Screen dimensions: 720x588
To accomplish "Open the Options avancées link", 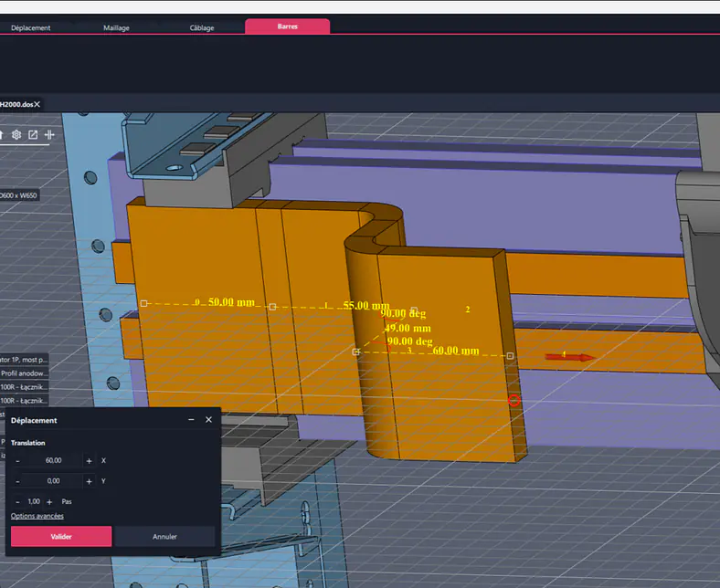I will [x=37, y=516].
